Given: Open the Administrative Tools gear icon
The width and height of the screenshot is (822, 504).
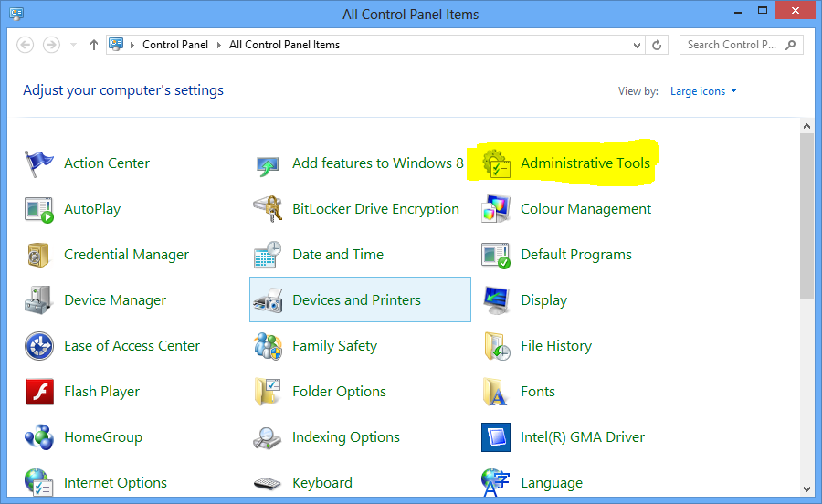Looking at the screenshot, I should point(496,163).
